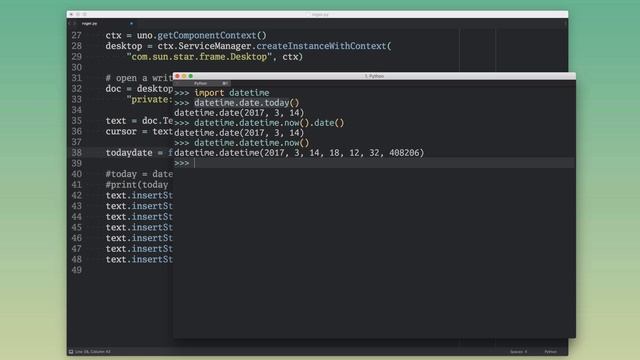The image size is (640, 360).
Task: Click "text.insertSt" on line 42
Action: [139, 195]
